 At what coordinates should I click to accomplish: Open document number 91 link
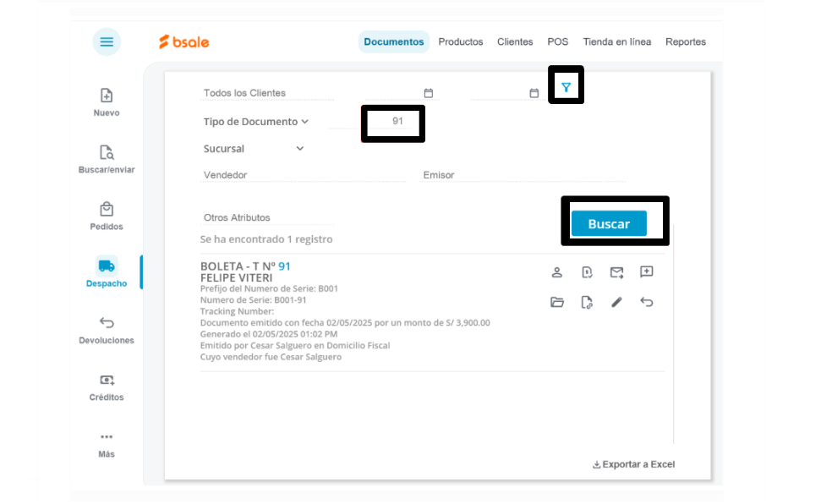[x=284, y=266]
